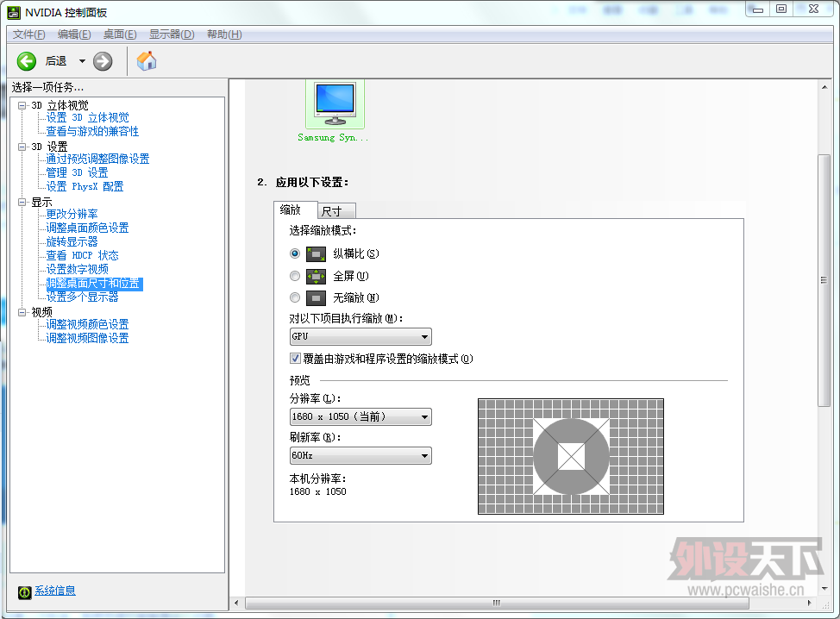The height and width of the screenshot is (619, 840).
Task: Click the scaling preview test pattern
Action: click(571, 456)
